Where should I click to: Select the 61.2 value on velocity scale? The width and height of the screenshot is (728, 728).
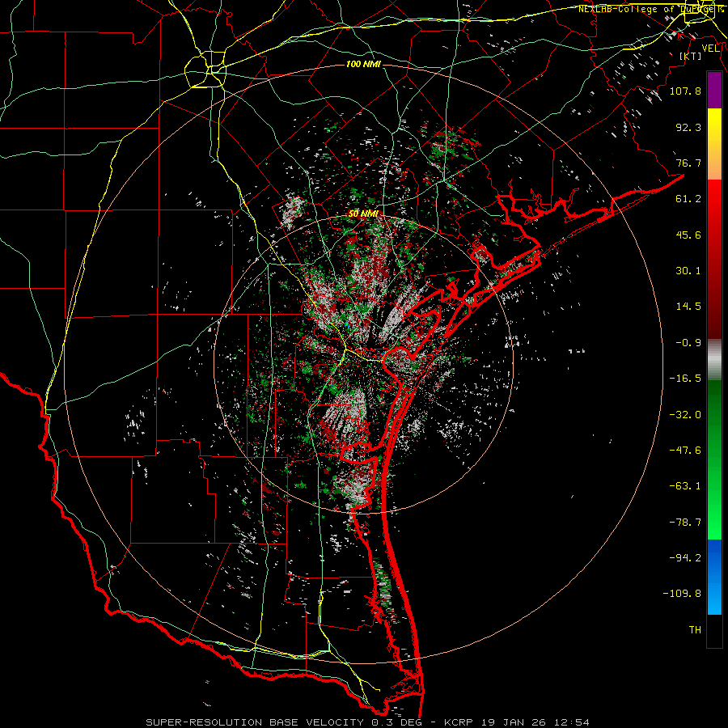click(x=688, y=199)
